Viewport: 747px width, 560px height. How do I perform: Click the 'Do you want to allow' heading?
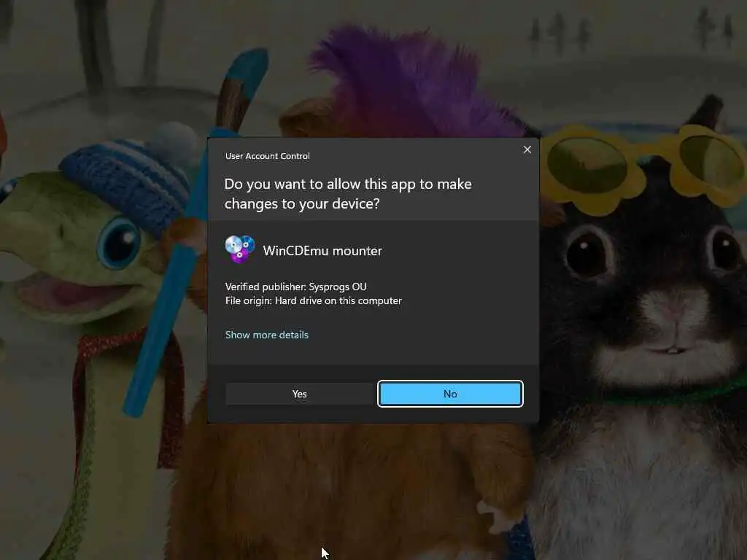tap(348, 194)
